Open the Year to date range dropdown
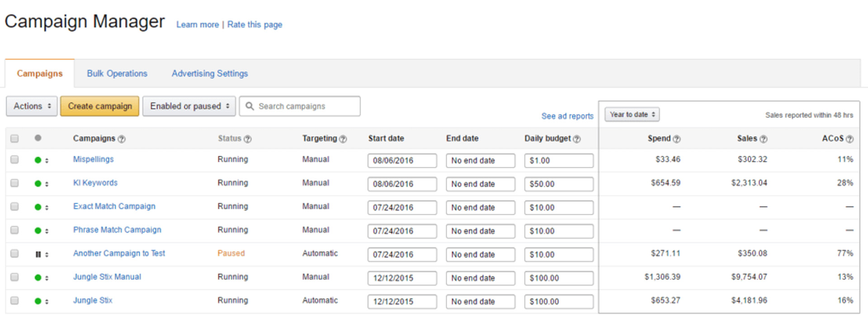This screenshot has height=326, width=868. [x=632, y=115]
